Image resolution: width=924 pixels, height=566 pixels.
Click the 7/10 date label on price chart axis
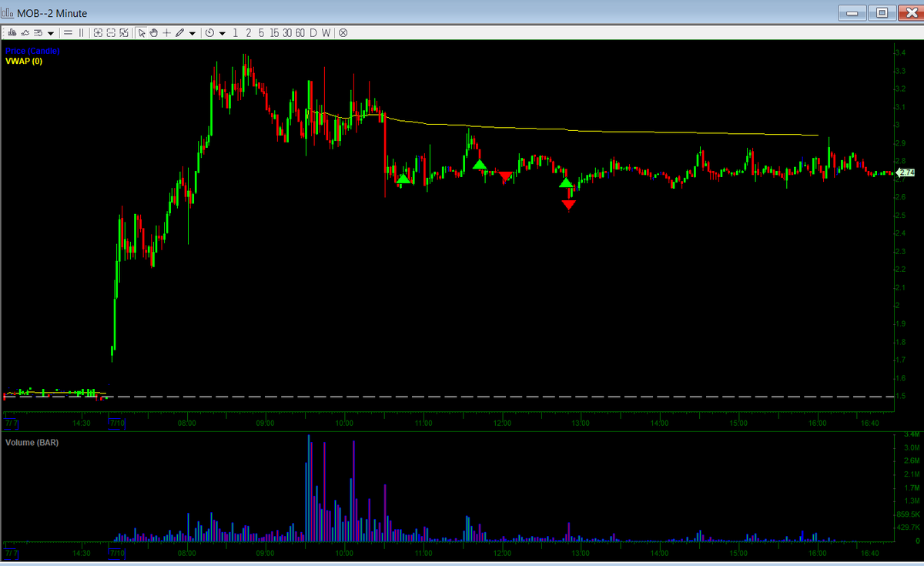[x=117, y=423]
